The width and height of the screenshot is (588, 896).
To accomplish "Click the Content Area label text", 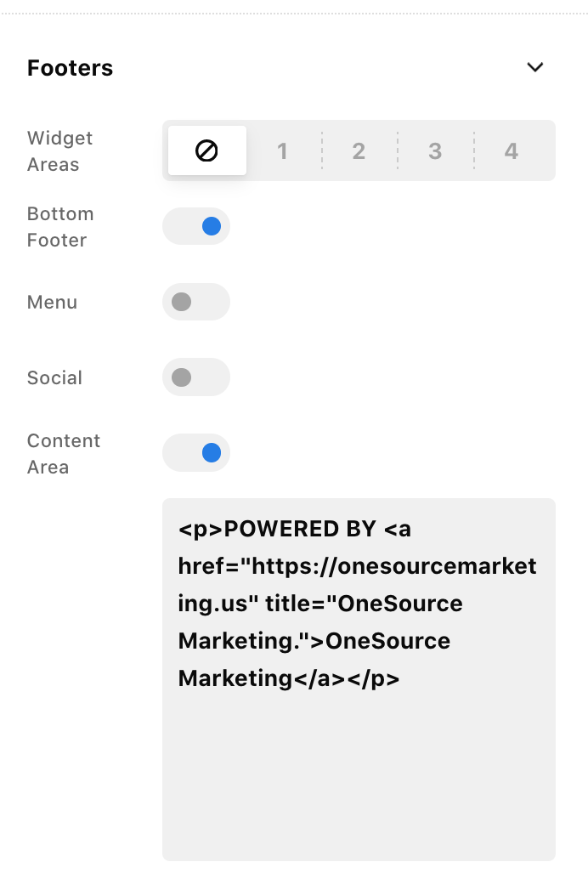I will [x=63, y=454].
